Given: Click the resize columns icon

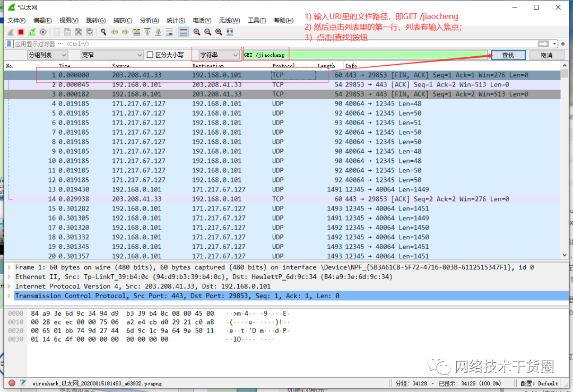Looking at the screenshot, I should coord(229,31).
